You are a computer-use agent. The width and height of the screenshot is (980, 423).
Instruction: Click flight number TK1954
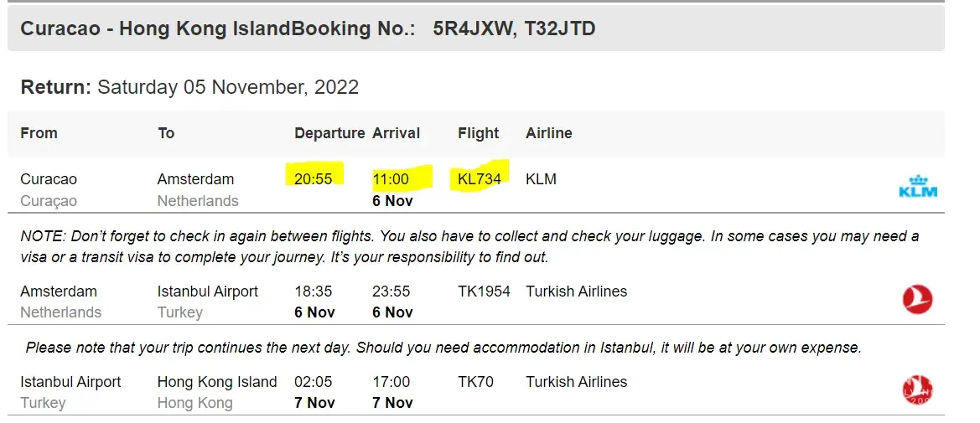pyautogui.click(x=484, y=291)
